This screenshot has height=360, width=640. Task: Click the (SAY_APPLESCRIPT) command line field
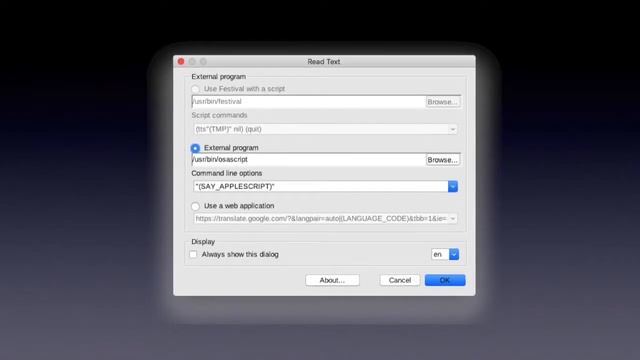tap(321, 187)
